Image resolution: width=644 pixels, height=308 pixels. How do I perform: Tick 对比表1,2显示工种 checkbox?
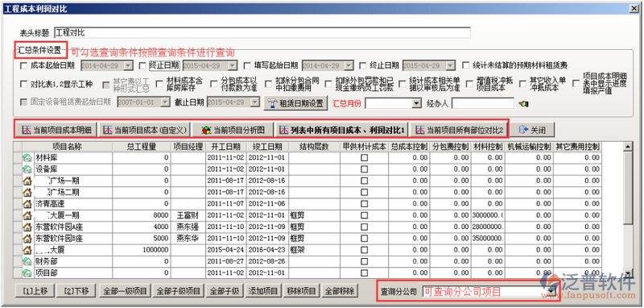pyautogui.click(x=23, y=84)
